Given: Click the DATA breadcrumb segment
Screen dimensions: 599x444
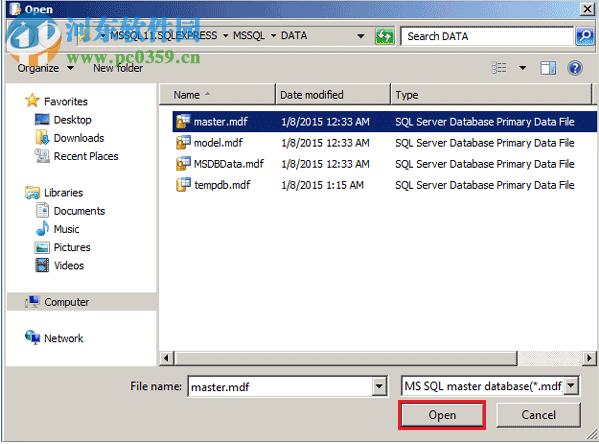Looking at the screenshot, I should [294, 36].
